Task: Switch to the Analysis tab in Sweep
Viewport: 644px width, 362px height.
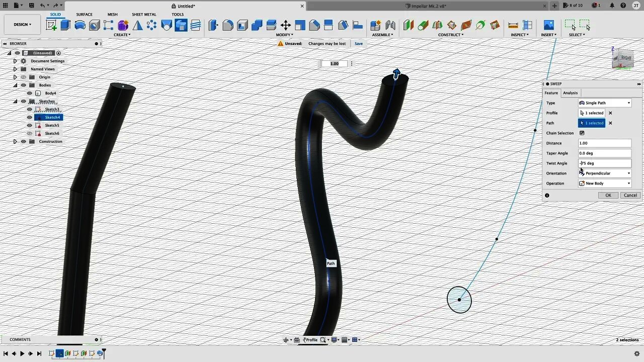Action: 570,93
